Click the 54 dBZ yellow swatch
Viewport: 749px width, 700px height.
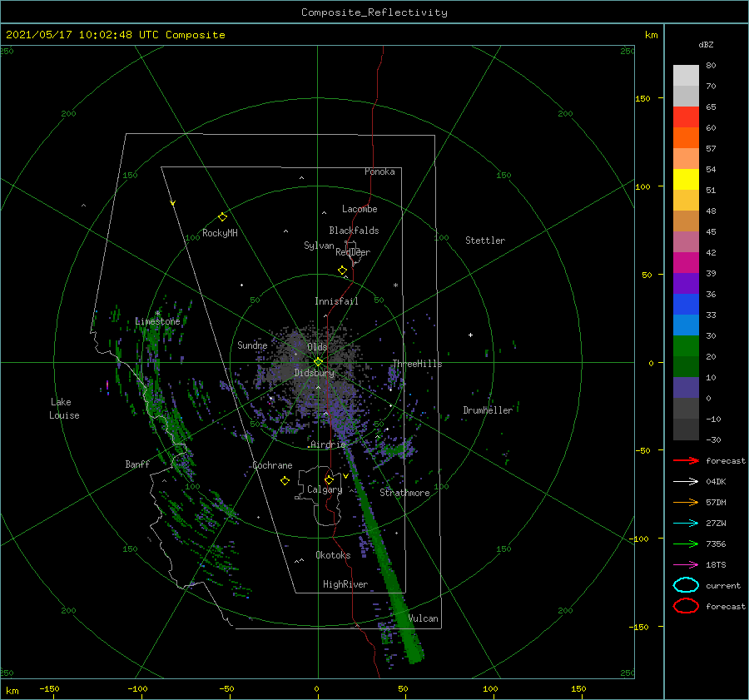[686, 180]
